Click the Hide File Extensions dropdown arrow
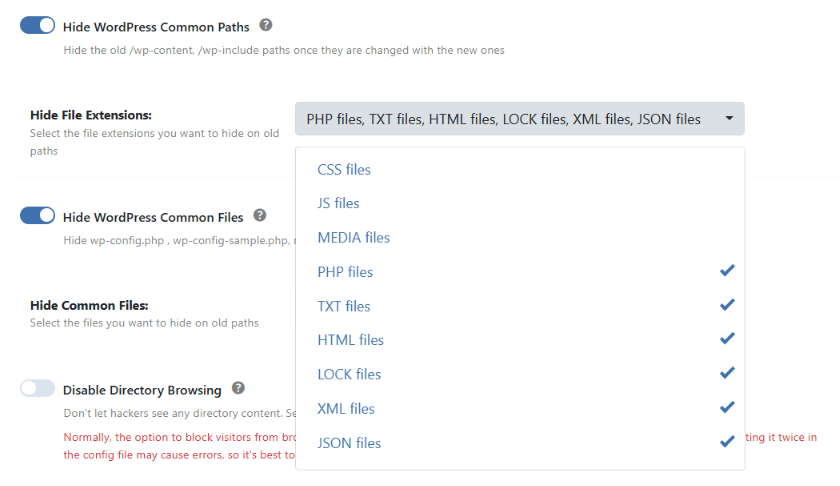The height and width of the screenshot is (486, 840). [x=729, y=119]
